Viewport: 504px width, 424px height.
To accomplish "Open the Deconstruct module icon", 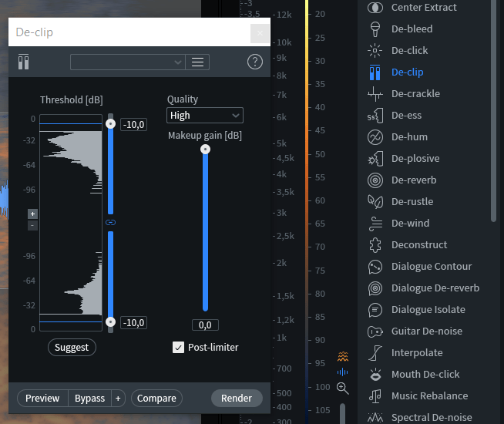I will tap(375, 245).
